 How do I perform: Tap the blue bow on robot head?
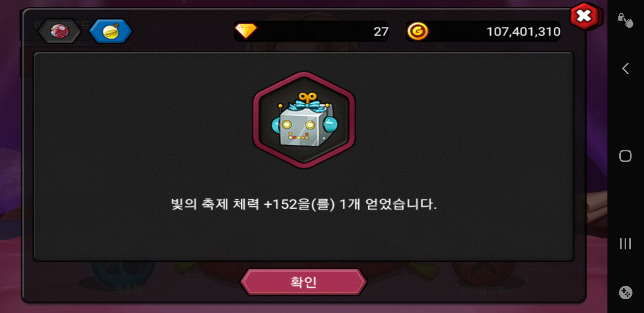307,105
